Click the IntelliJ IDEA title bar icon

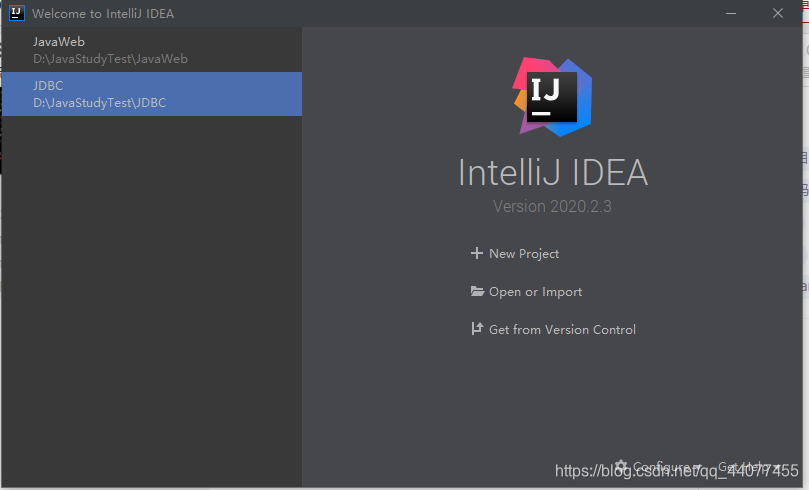(x=17, y=13)
